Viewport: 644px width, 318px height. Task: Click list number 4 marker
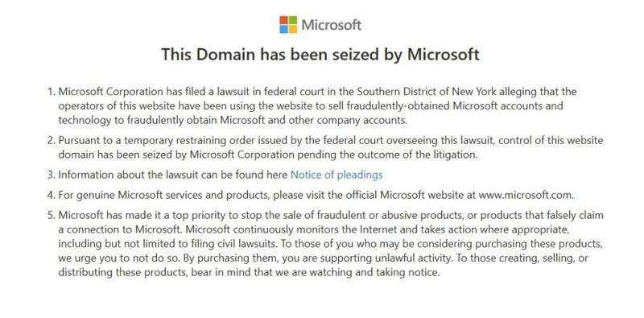point(51,195)
